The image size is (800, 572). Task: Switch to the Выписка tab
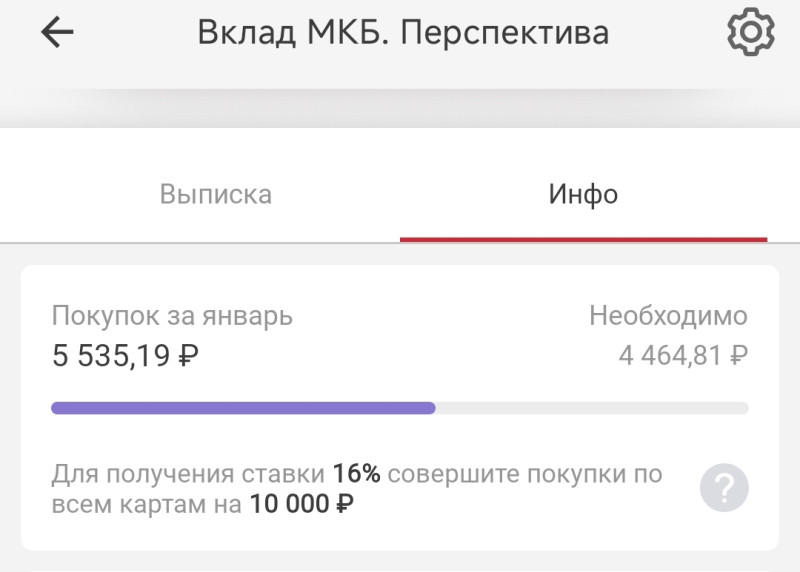215,194
